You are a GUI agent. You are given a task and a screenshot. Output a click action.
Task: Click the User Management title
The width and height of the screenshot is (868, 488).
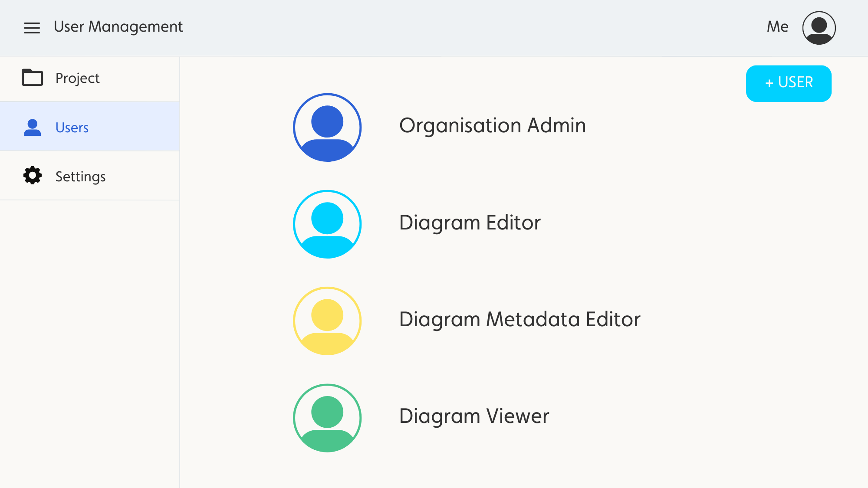(118, 27)
